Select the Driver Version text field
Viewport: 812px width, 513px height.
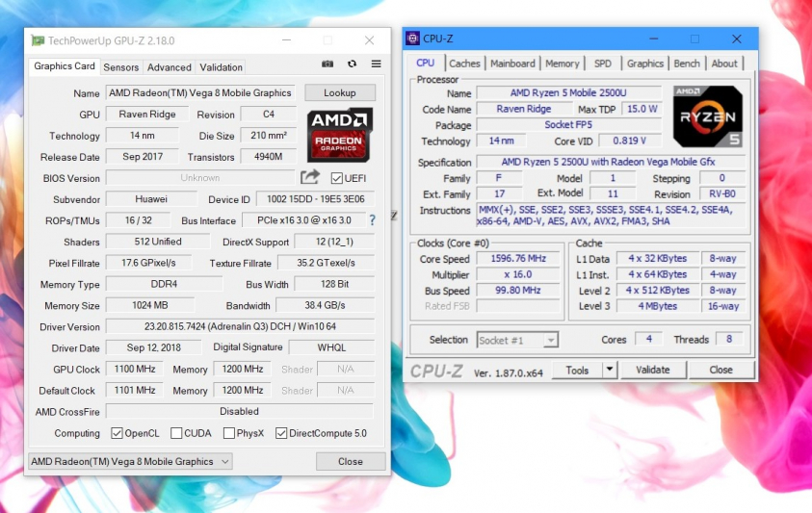click(x=240, y=326)
